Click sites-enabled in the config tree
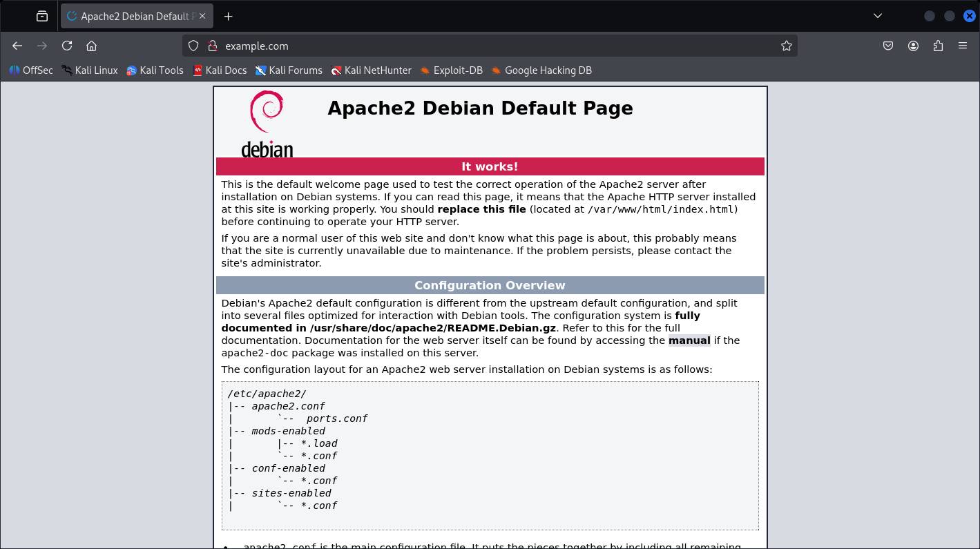This screenshot has width=980, height=549. coord(291,493)
